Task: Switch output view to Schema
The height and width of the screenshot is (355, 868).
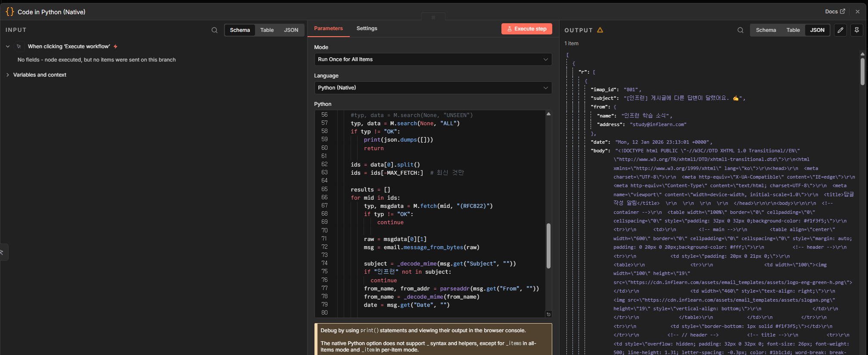Action: [x=765, y=30]
